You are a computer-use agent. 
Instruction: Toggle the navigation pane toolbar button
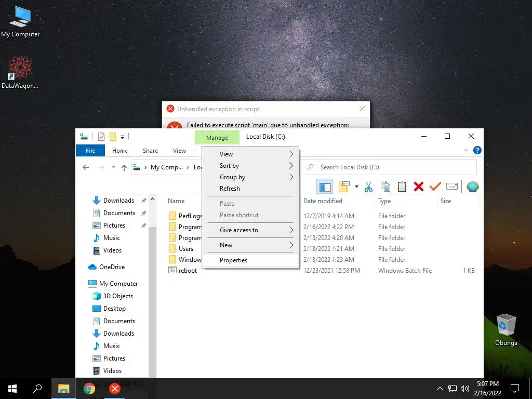(x=325, y=187)
